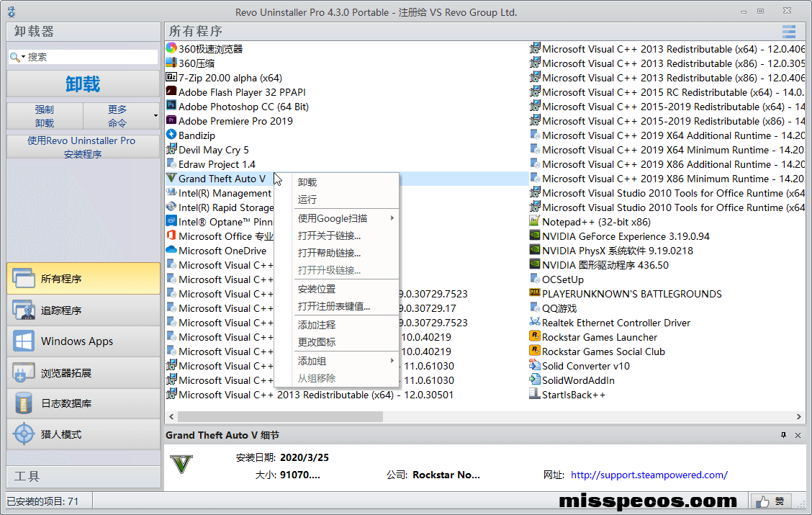Select 更改图标 from the context menu
Viewport: 812px width, 515px height.
pos(317,342)
